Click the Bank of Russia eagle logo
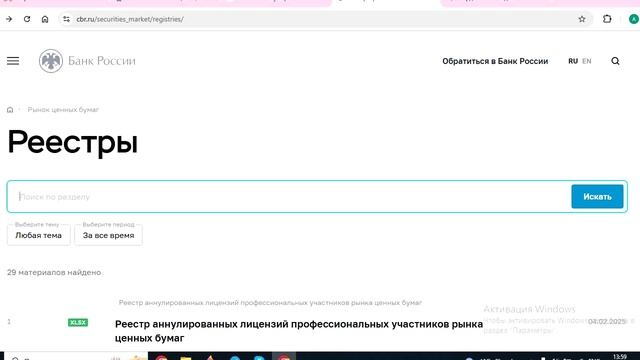The width and height of the screenshot is (640, 360). (51, 61)
